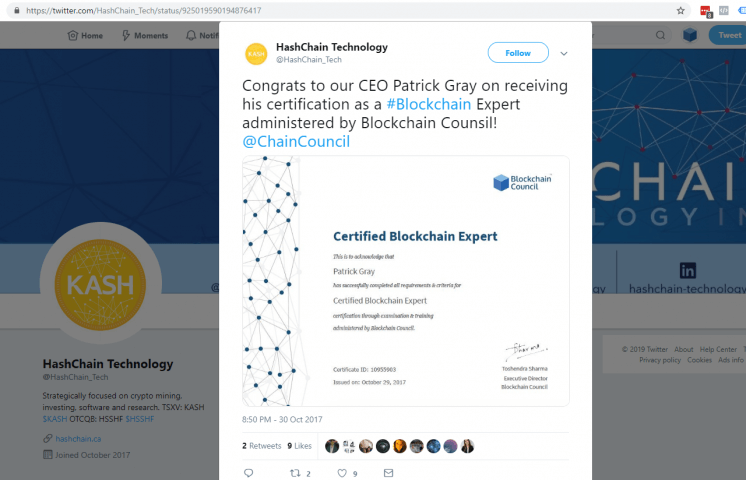746x480 pixels.
Task: Click the reply icon under the tweet
Action: (x=249, y=473)
